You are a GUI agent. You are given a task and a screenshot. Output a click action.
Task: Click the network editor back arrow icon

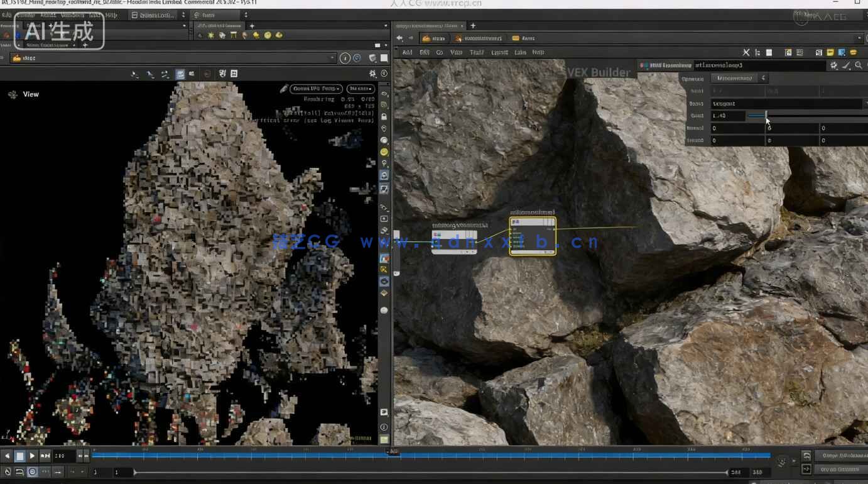[399, 38]
